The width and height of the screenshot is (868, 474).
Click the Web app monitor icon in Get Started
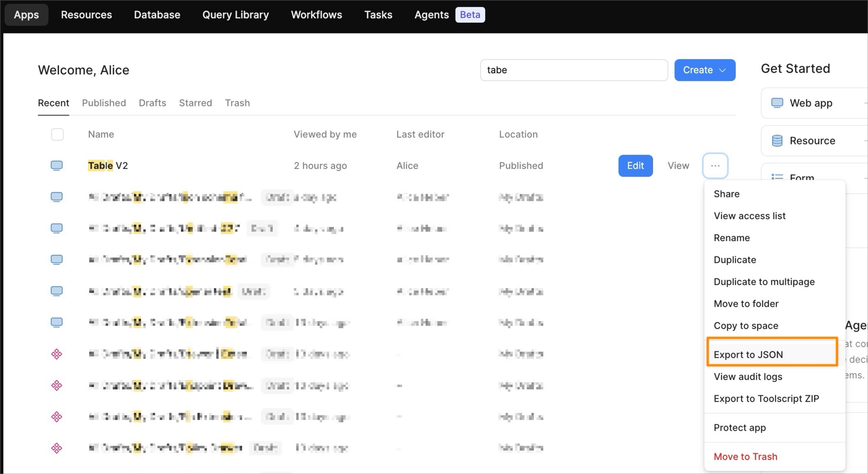point(777,103)
